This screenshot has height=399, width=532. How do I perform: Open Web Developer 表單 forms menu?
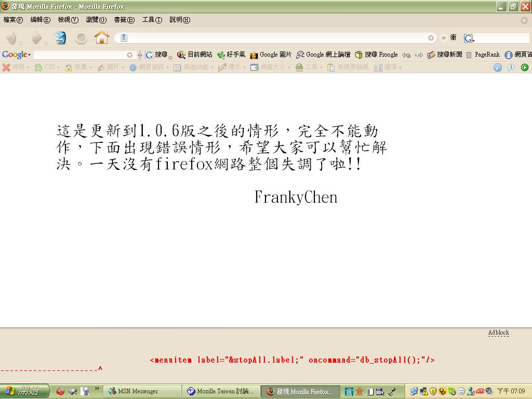tap(78, 67)
